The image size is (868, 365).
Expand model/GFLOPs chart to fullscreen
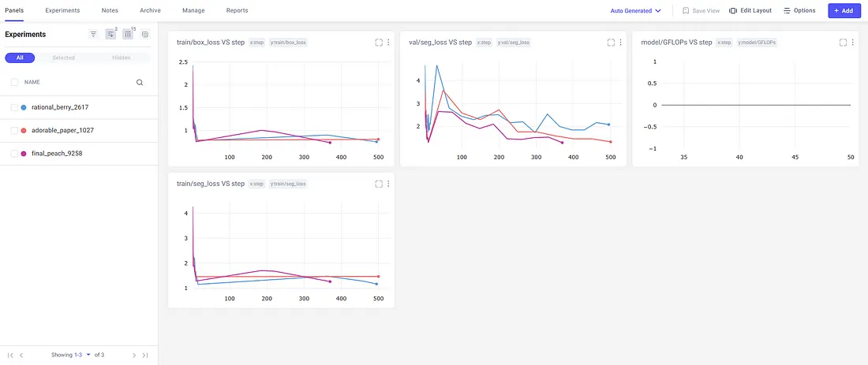843,43
